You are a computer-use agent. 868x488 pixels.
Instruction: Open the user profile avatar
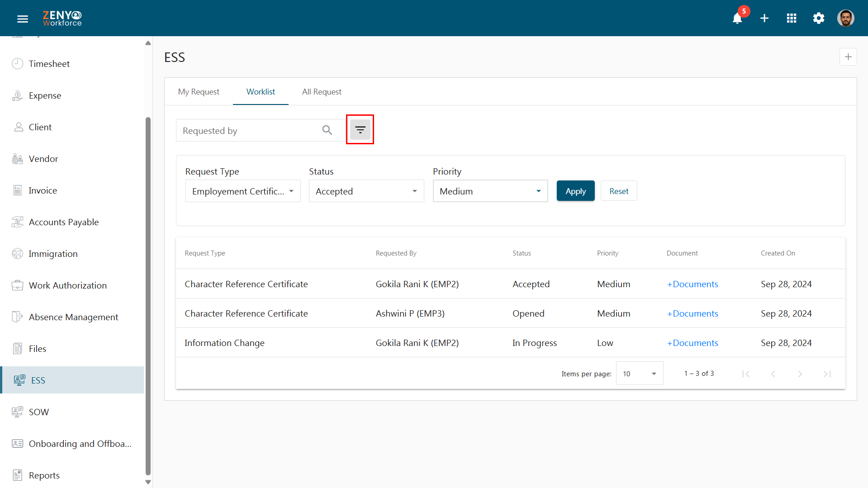(x=845, y=19)
